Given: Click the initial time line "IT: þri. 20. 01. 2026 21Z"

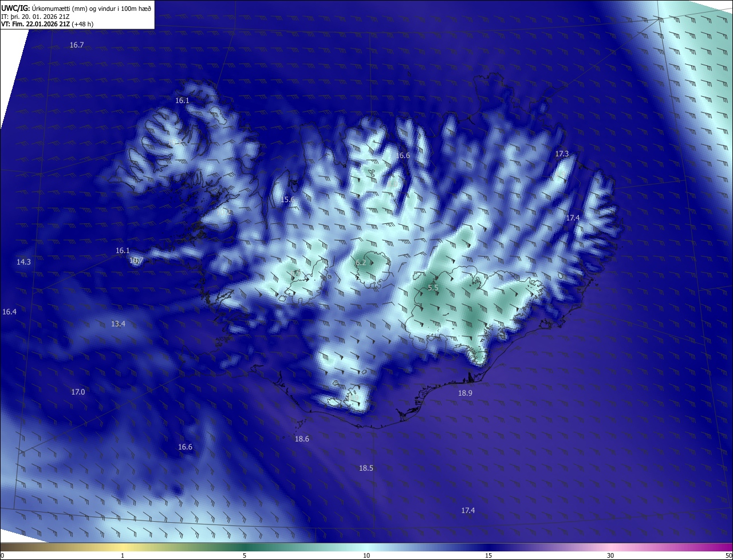Looking at the screenshot, I should pyautogui.click(x=37, y=17).
